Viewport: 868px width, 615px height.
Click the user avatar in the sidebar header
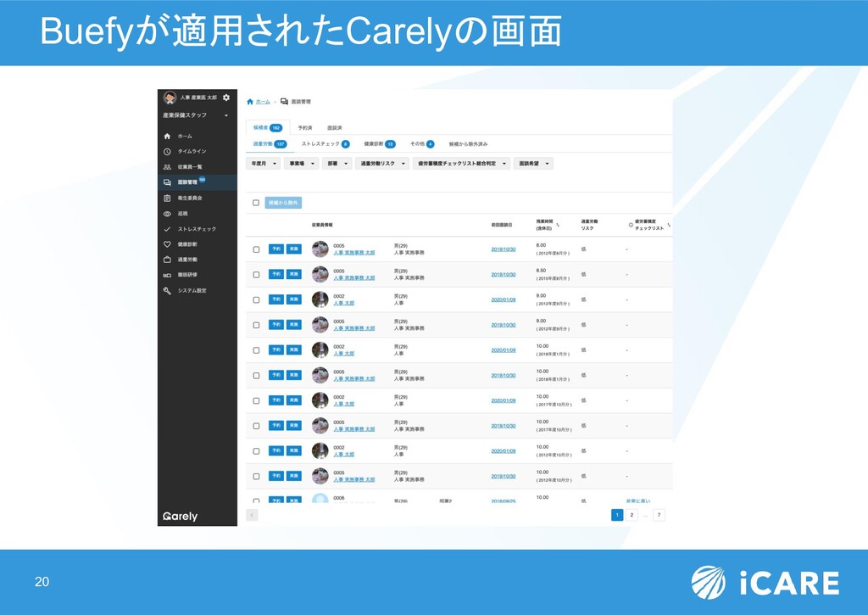170,98
